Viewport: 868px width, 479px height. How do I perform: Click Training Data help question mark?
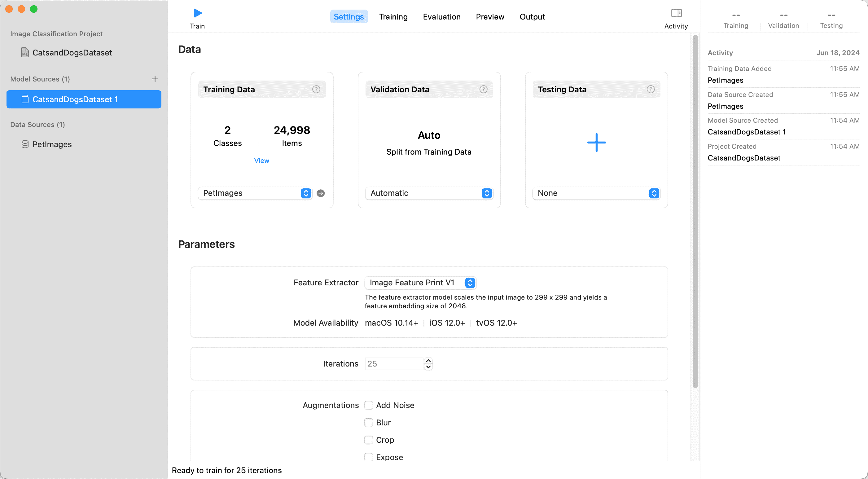pos(316,89)
